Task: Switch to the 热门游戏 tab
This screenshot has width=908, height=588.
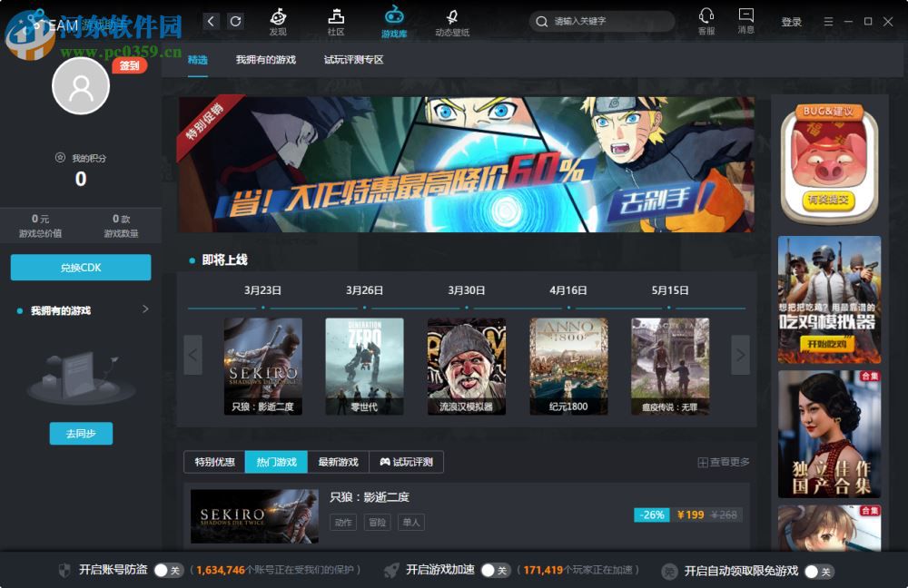Action: click(279, 462)
